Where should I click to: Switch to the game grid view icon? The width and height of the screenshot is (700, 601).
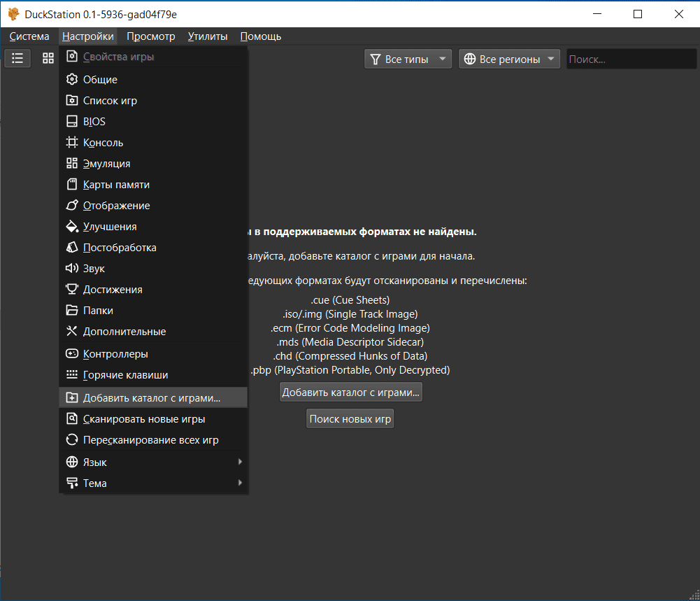coord(48,58)
